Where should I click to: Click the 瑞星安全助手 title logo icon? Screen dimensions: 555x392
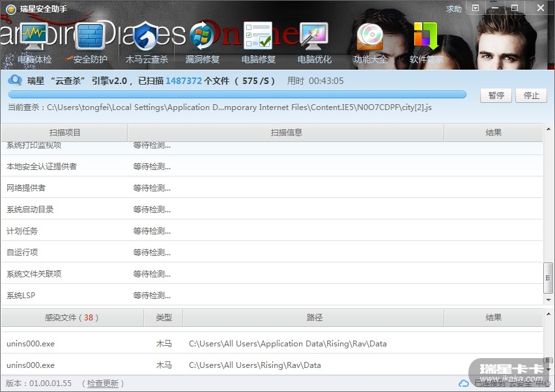tap(11, 9)
